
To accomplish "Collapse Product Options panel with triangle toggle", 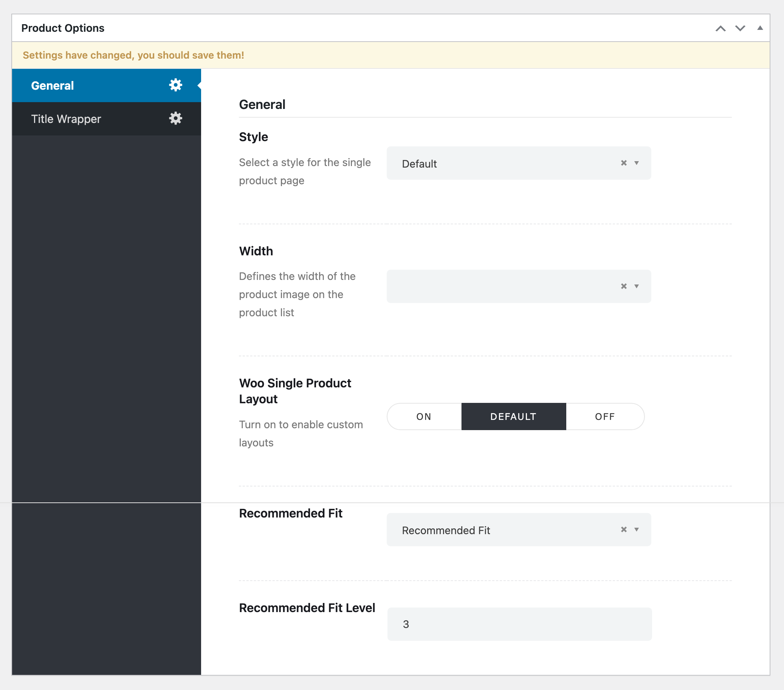I will pyautogui.click(x=759, y=28).
